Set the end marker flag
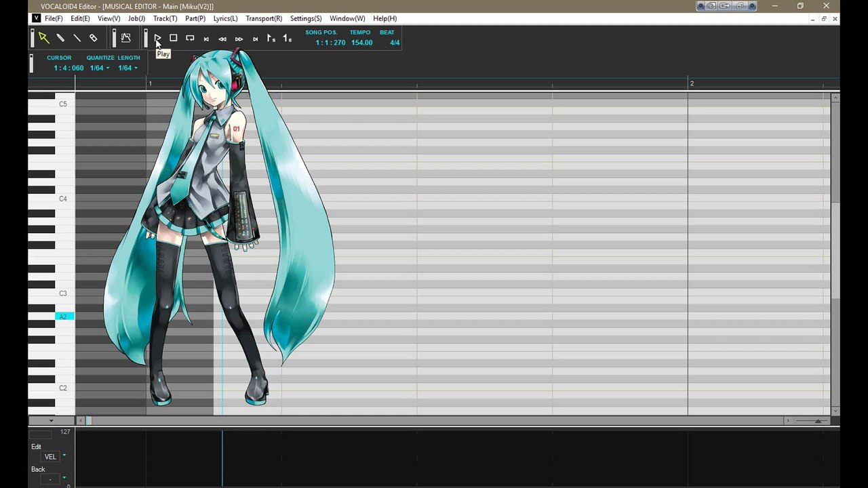The image size is (868, 488). (x=288, y=39)
